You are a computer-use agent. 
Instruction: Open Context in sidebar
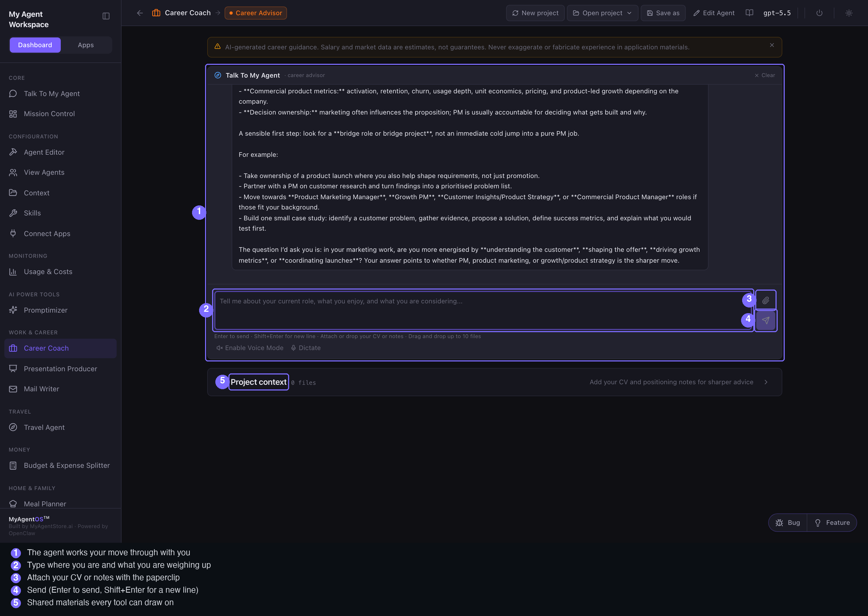(x=61, y=193)
